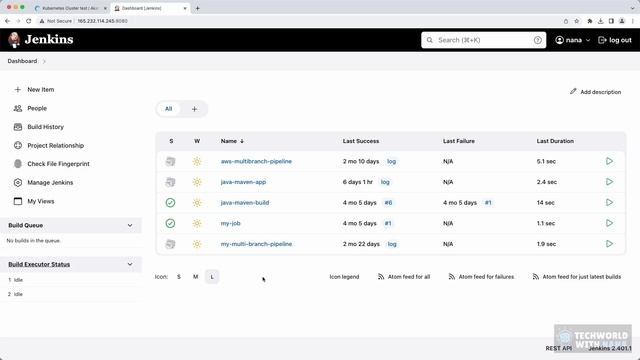Screen dimensions: 640x360
Task: Focus the Jenkins search field
Action: click(484, 40)
